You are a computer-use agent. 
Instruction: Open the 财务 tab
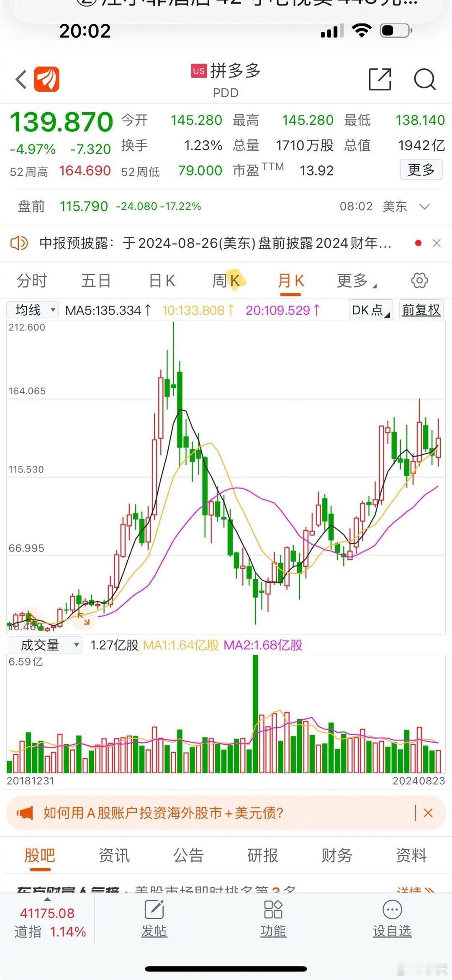click(337, 855)
